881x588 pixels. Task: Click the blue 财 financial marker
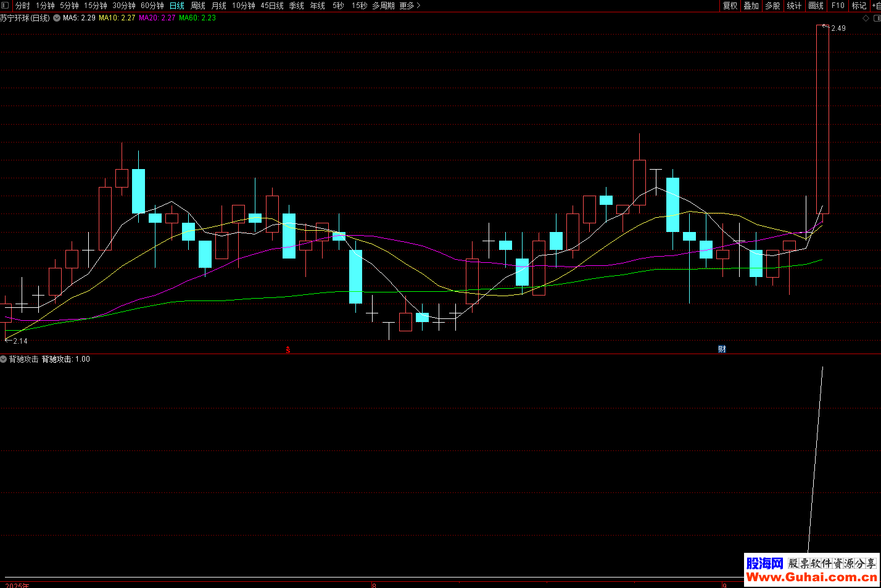[722, 349]
